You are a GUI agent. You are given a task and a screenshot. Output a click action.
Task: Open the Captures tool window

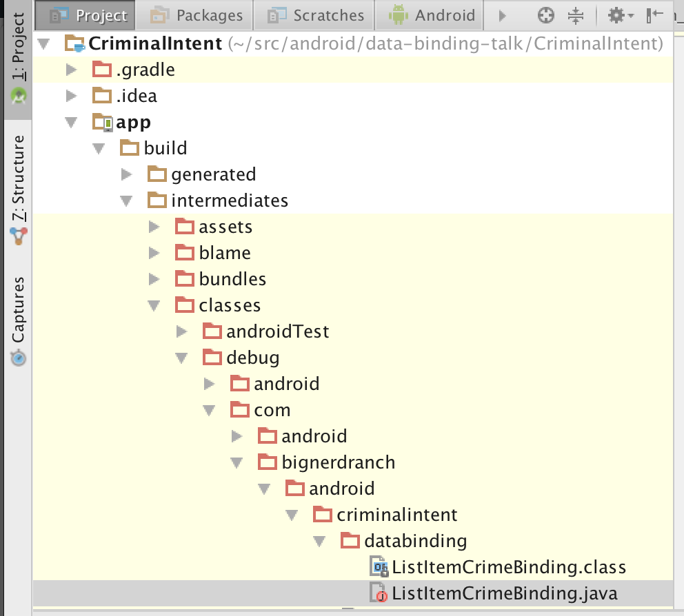pos(19,321)
